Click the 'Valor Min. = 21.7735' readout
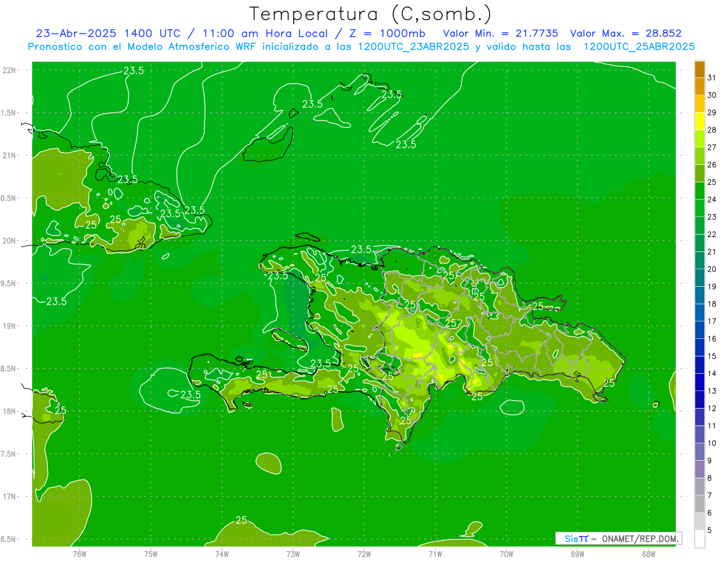This screenshot has height=562, width=728. point(500,33)
